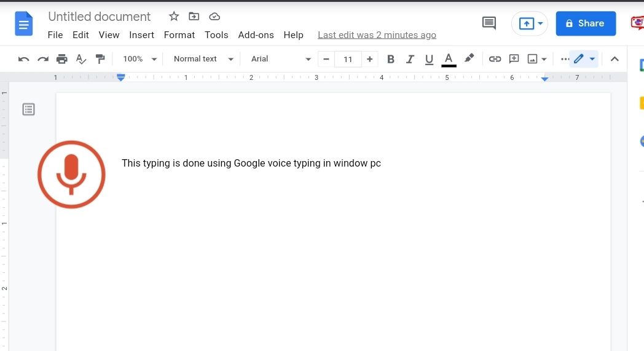644x351 pixels.
Task: Open the Edit menu
Action: pos(80,35)
